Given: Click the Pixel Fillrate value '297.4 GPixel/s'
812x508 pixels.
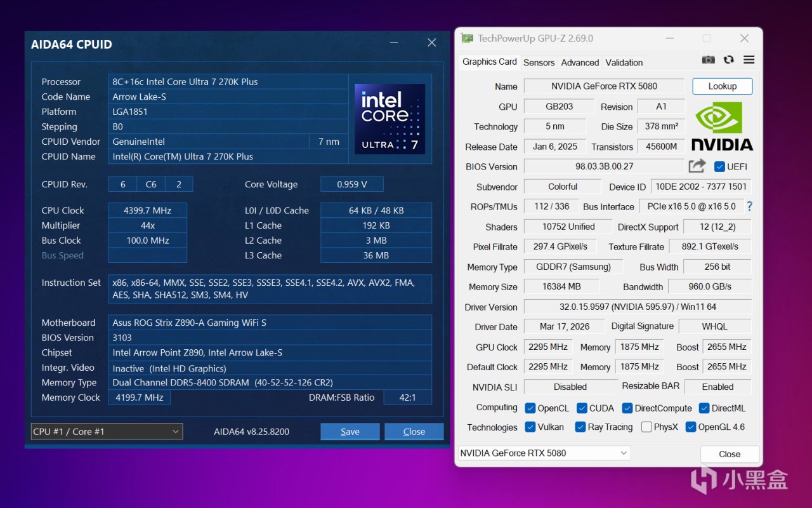Looking at the screenshot, I should coord(560,246).
